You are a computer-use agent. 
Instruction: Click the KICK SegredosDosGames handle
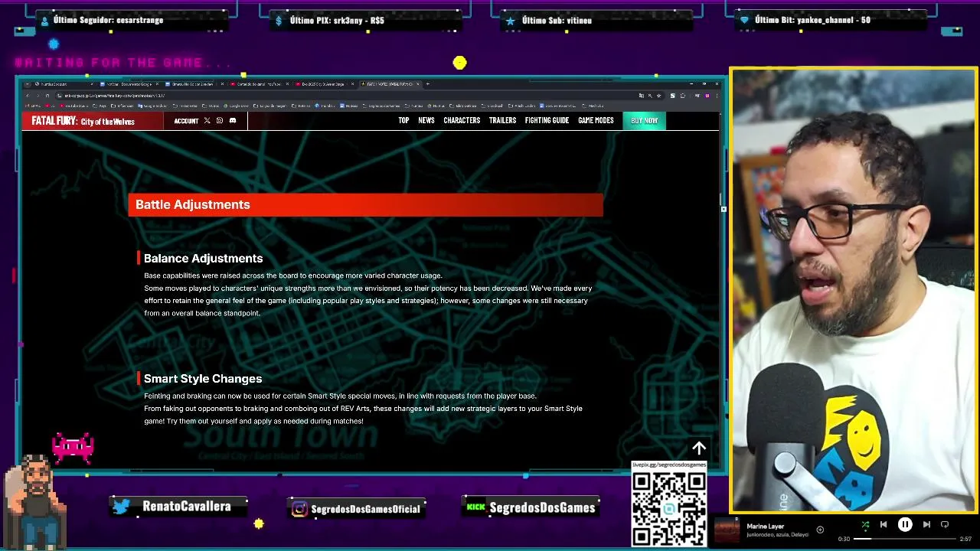[x=542, y=507]
